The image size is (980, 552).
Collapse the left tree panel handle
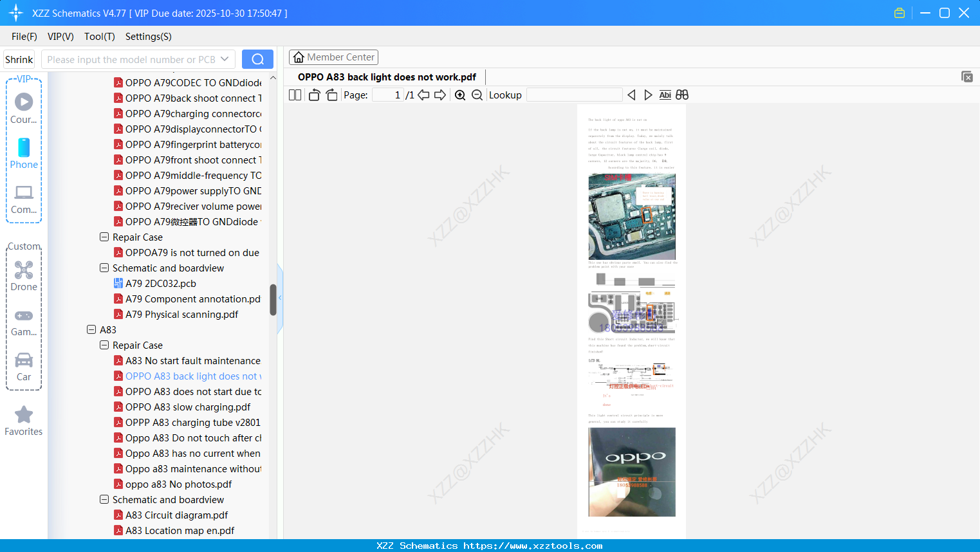coord(280,298)
